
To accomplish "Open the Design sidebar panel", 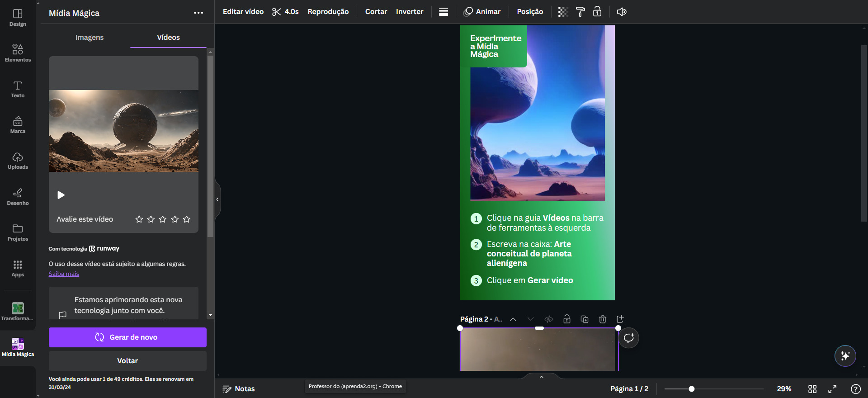I will [18, 18].
